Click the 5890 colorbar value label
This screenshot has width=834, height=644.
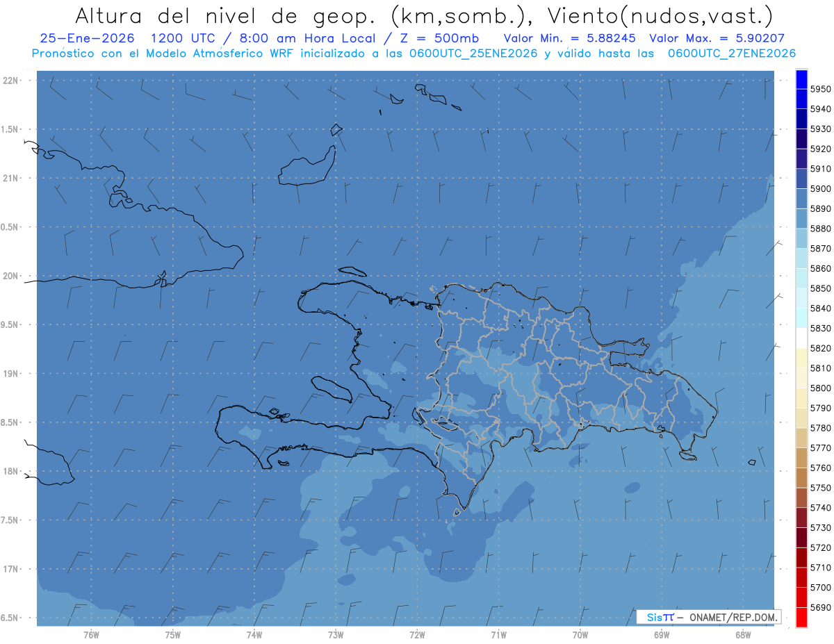[820, 209]
